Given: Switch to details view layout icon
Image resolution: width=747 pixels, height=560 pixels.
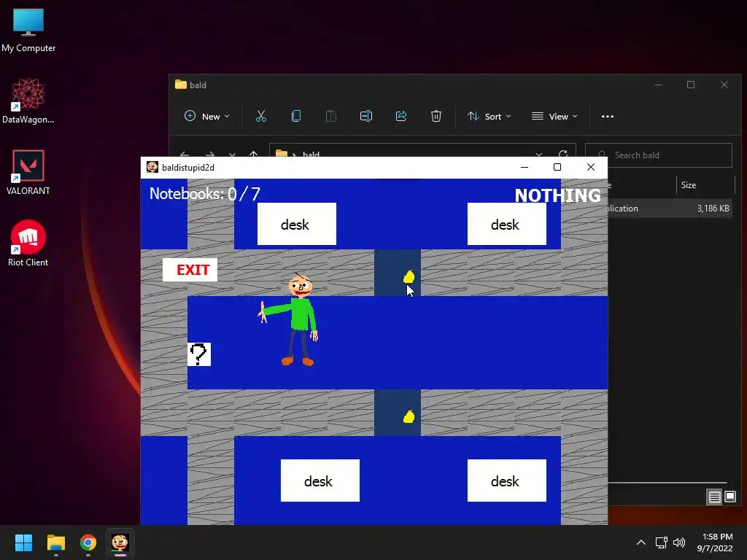Looking at the screenshot, I should coord(715,497).
